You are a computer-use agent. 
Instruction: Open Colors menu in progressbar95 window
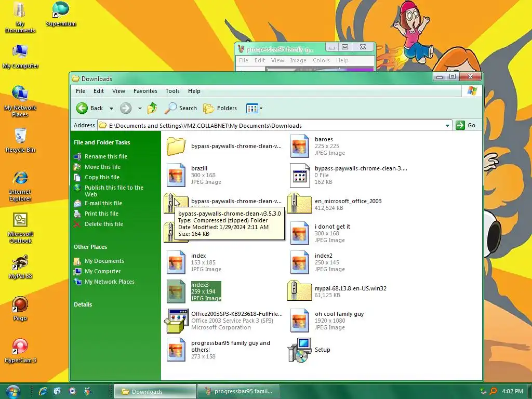(x=321, y=60)
